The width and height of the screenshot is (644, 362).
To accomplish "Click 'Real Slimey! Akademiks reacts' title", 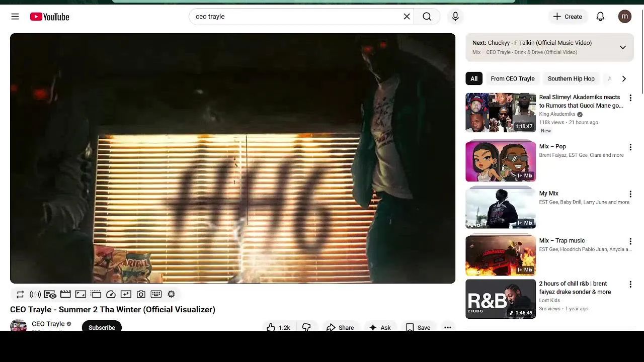I will coord(581,101).
